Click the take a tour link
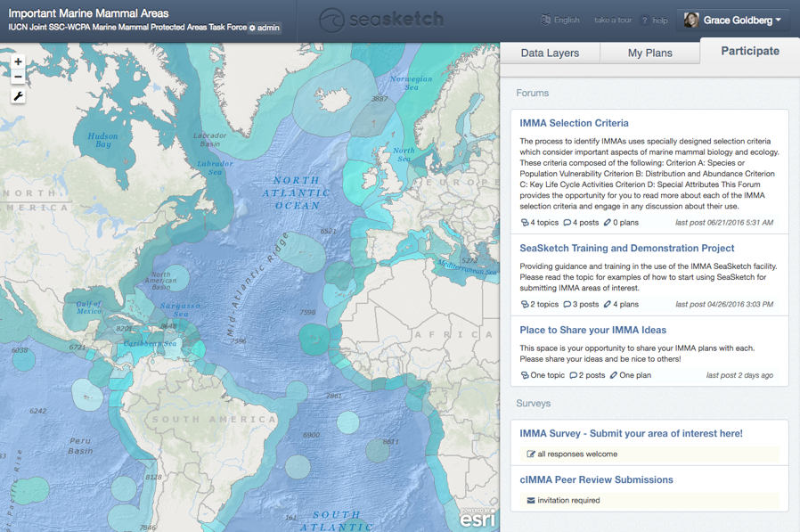The height and width of the screenshot is (532, 800). (613, 20)
